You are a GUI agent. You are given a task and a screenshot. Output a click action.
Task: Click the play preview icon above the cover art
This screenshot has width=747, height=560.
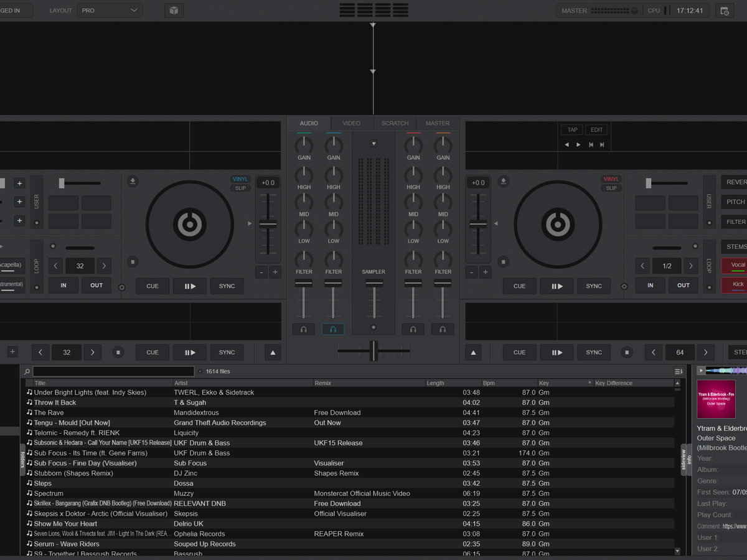(702, 371)
